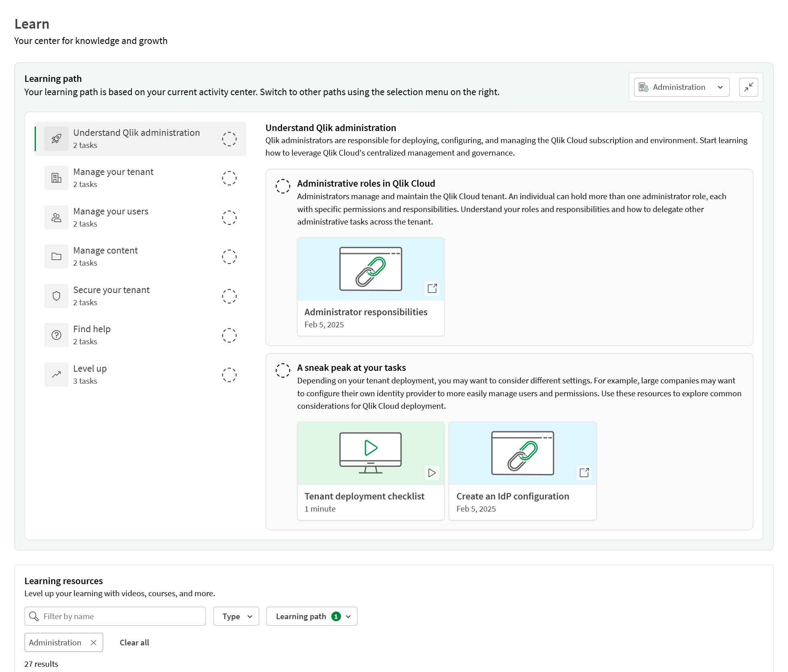Remove the Administration filter chip

[94, 642]
